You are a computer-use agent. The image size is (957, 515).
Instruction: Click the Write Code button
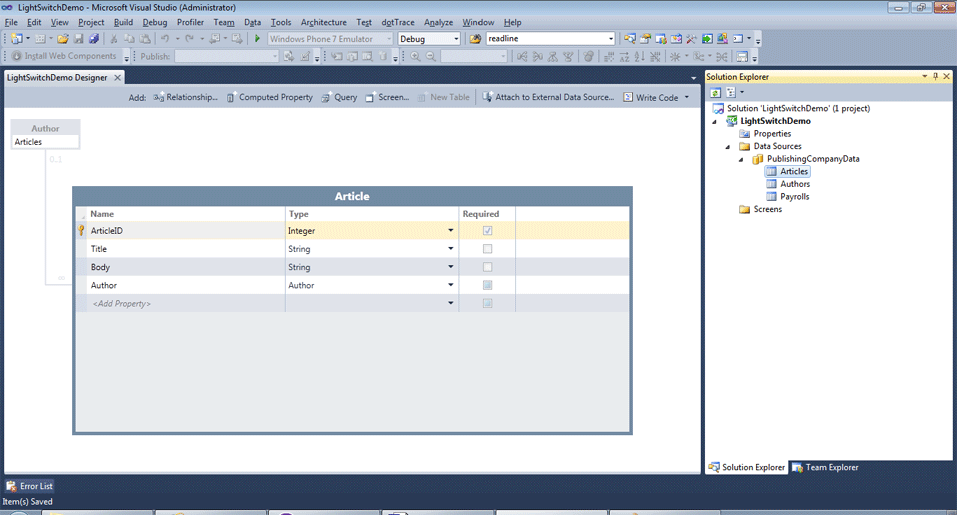[x=651, y=97]
